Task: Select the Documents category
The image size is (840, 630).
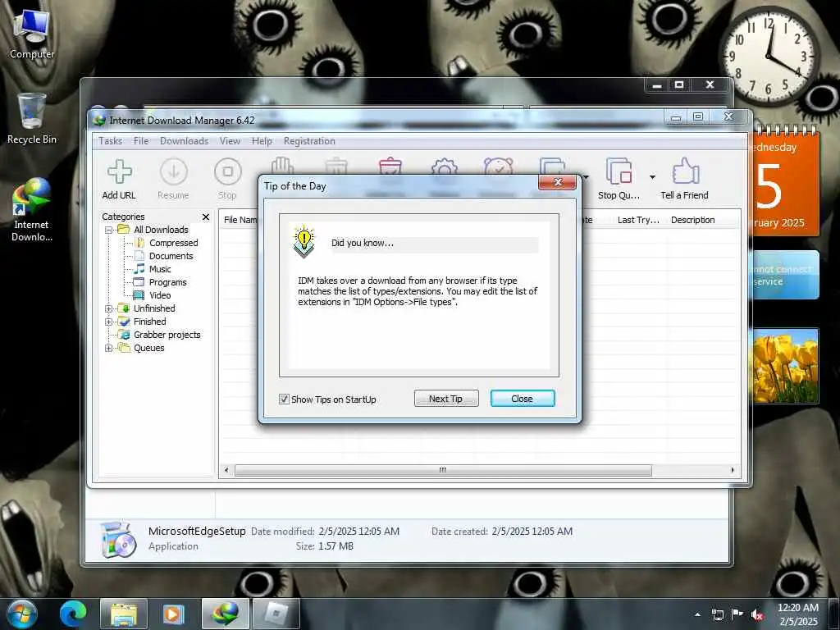Action: coord(171,256)
